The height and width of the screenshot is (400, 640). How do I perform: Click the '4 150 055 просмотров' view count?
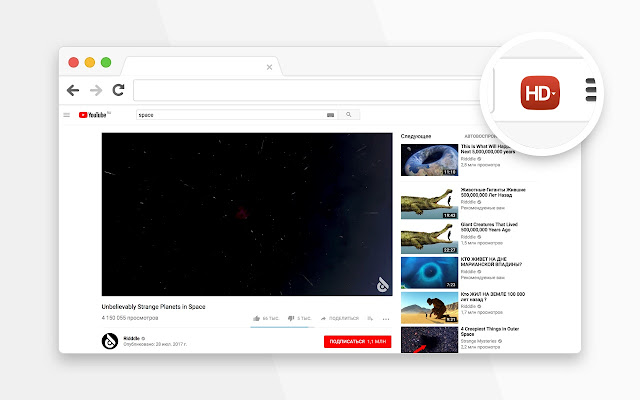click(x=130, y=318)
